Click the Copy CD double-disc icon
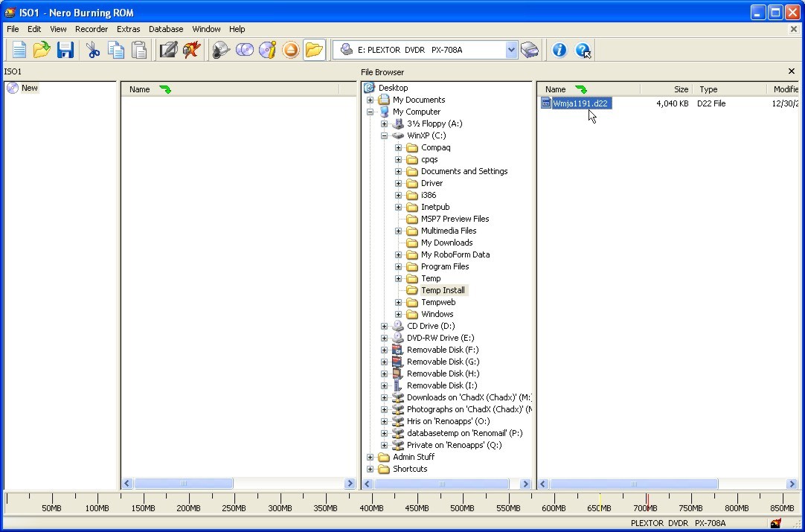 tap(244, 50)
